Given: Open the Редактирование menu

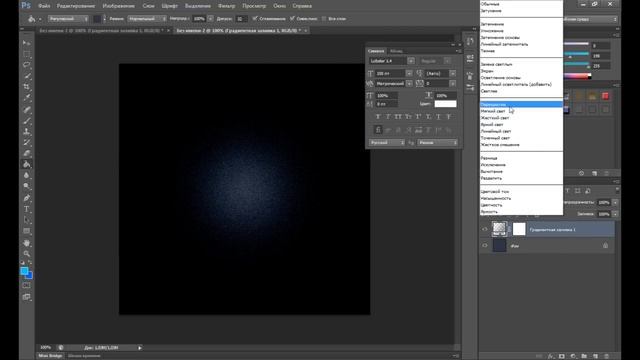Looking at the screenshot, I should tap(76, 6).
